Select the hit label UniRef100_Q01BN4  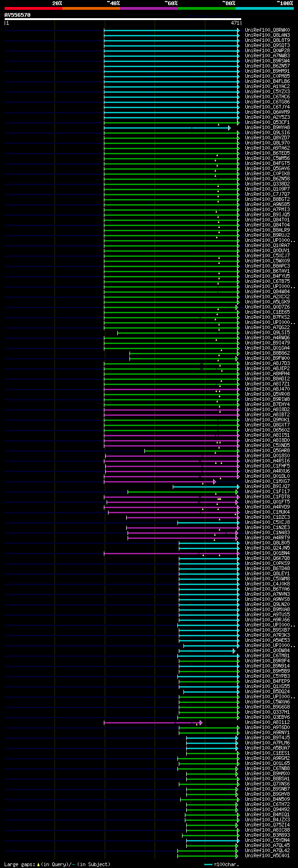point(267,553)
